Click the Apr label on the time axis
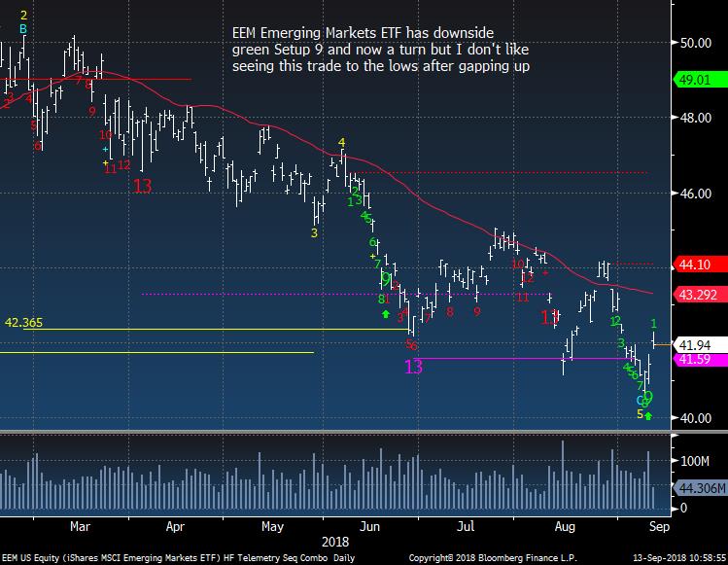The image size is (728, 565). click(175, 526)
